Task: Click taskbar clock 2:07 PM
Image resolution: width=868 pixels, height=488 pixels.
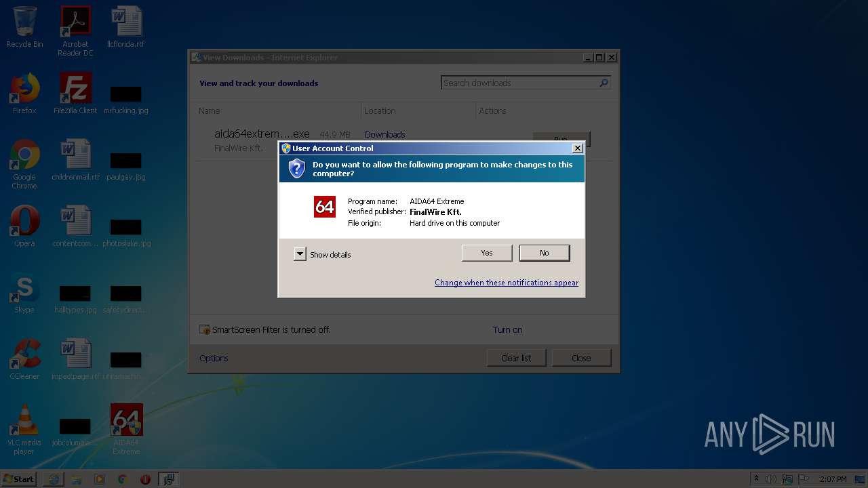Action: [x=833, y=479]
